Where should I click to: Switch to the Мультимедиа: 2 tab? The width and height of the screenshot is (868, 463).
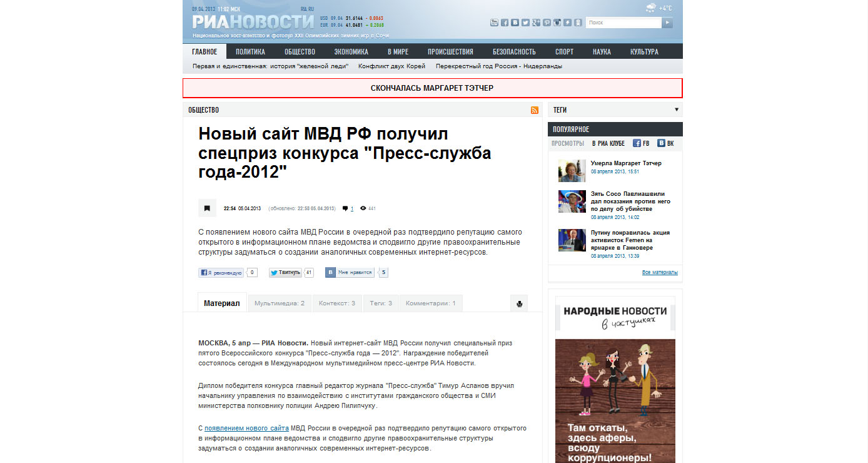pyautogui.click(x=280, y=303)
